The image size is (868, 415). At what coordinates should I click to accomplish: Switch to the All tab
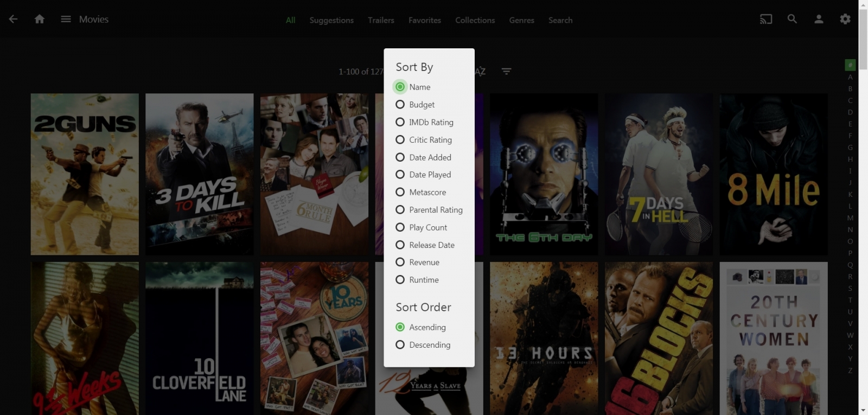(x=291, y=20)
